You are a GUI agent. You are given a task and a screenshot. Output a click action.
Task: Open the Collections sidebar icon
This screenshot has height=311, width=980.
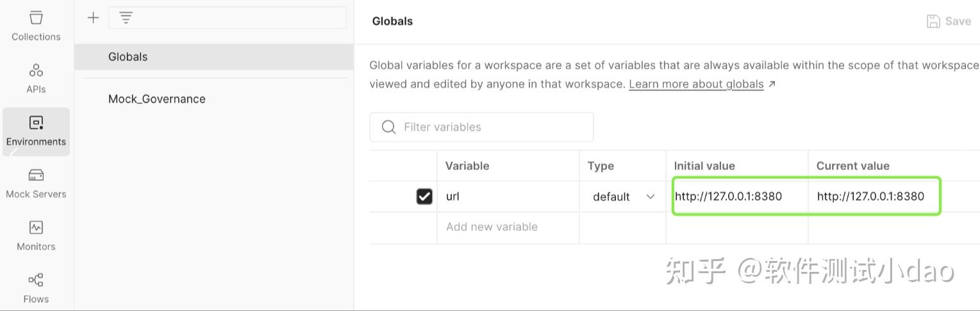point(36,18)
